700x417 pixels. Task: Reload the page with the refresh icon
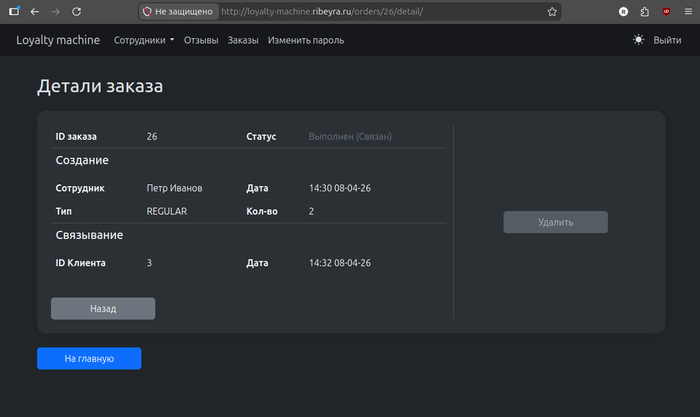[75, 11]
